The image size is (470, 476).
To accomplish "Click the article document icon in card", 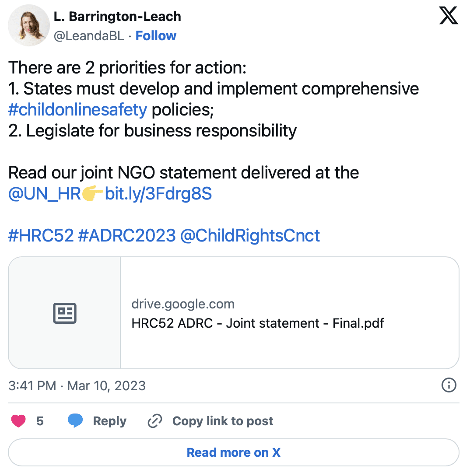I will (65, 313).
